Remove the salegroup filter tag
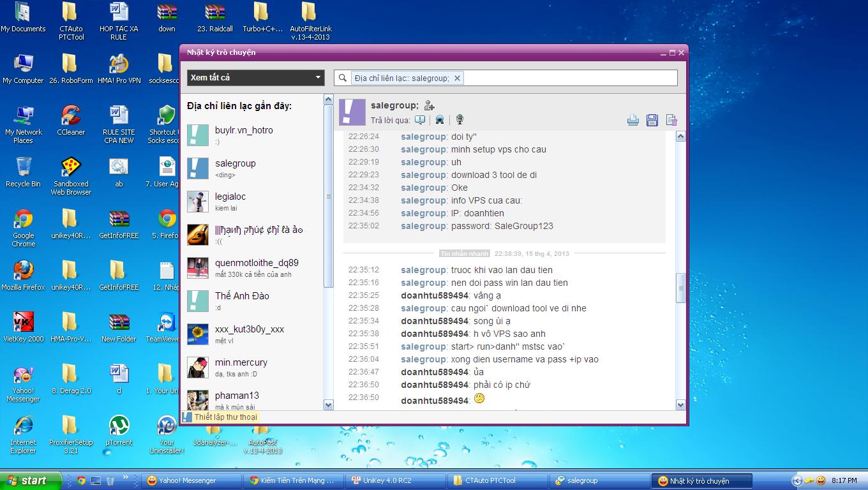 (x=457, y=78)
